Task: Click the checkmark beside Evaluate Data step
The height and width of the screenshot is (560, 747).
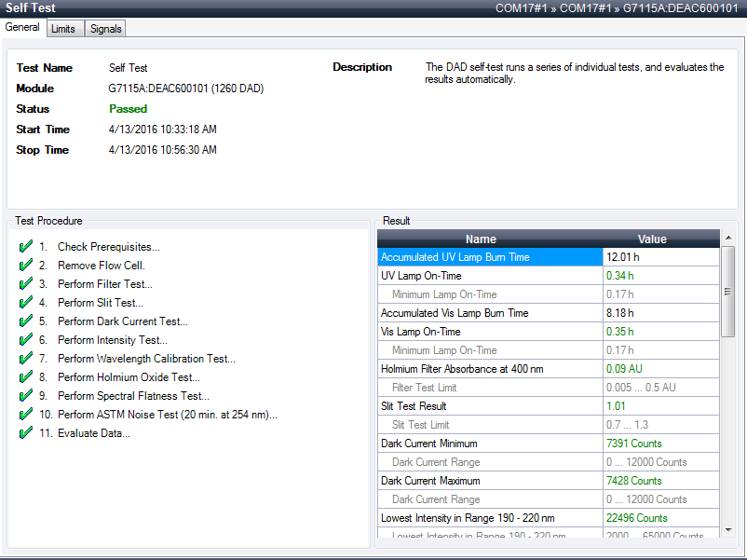Action: (25, 433)
